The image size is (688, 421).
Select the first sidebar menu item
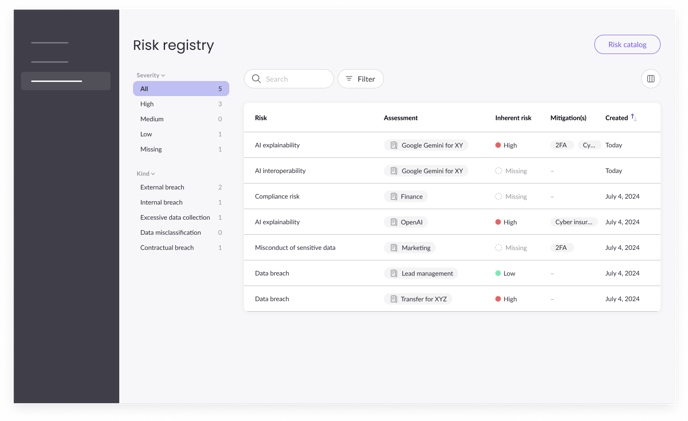50,43
